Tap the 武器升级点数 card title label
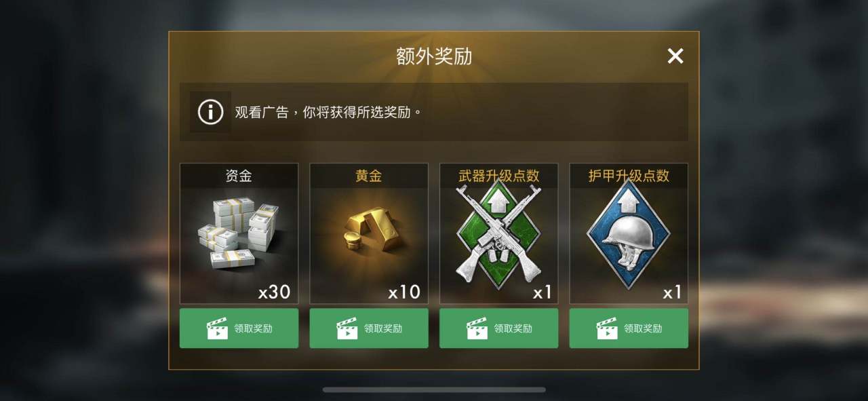This screenshot has height=401, width=868. pos(499,176)
